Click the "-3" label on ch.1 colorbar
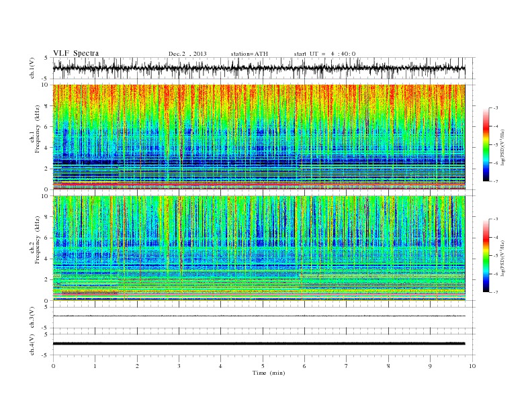The image size is (532, 411). 496,108
